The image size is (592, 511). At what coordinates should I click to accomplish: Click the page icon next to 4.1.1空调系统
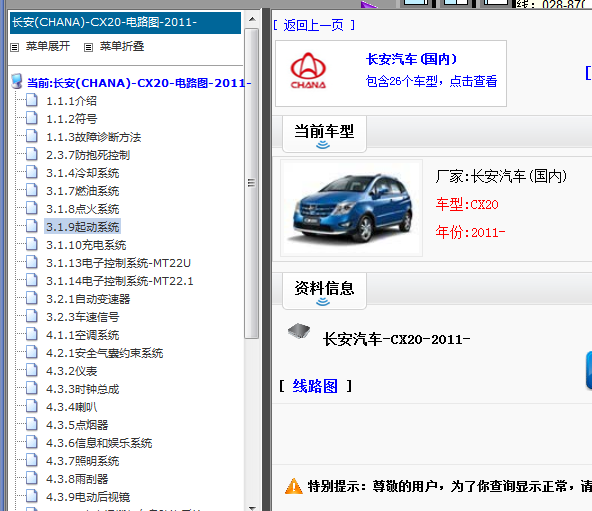coord(32,334)
